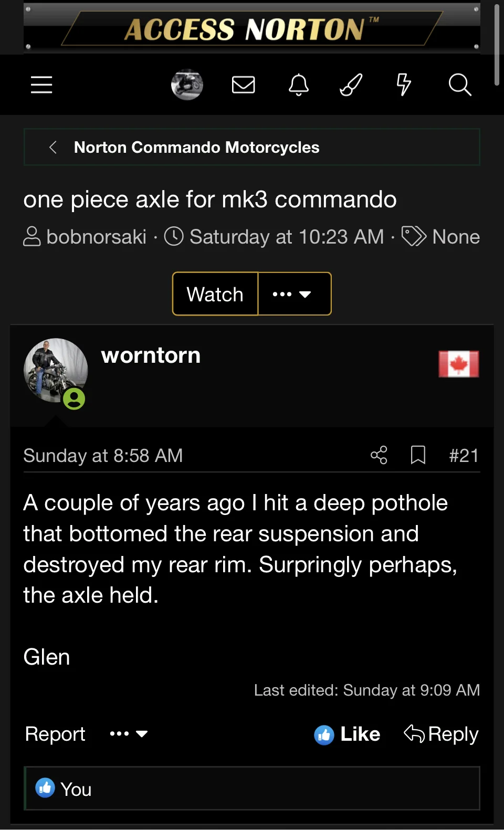
Task: Open worntorn's user profile name
Action: (151, 355)
